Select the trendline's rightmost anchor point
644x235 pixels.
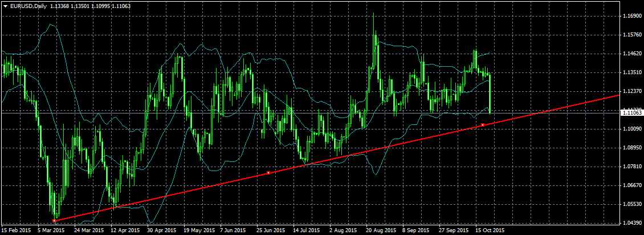[483, 124]
